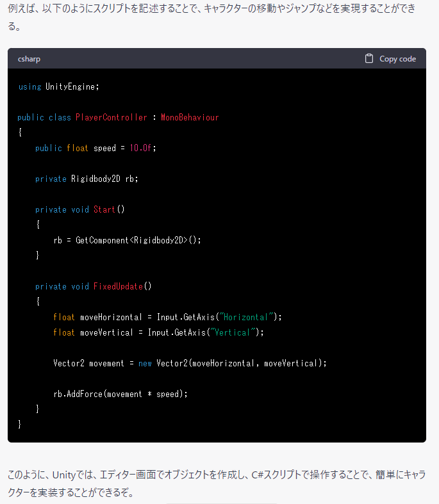Click the 'private void Start()' line
This screenshot has width=439, height=504.
pyautogui.click(x=79, y=209)
